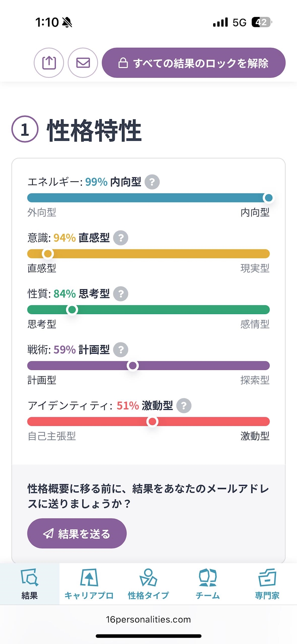Select the チーム tab
This screenshot has height=644, width=297.
pyautogui.click(x=208, y=584)
